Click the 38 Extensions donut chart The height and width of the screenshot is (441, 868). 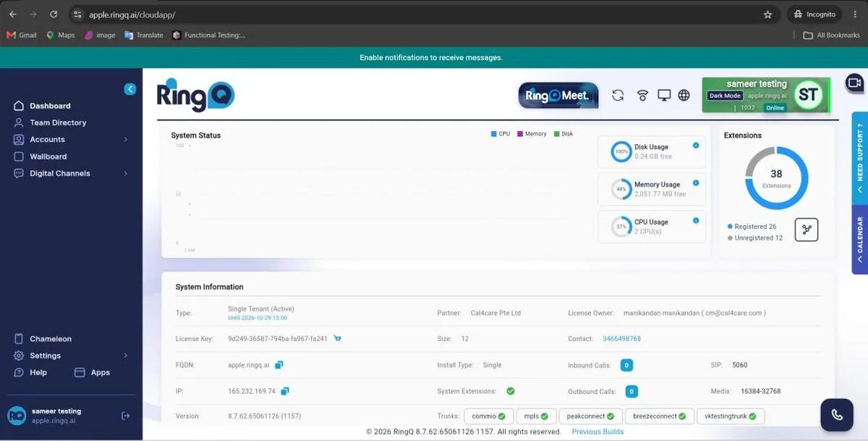point(776,178)
